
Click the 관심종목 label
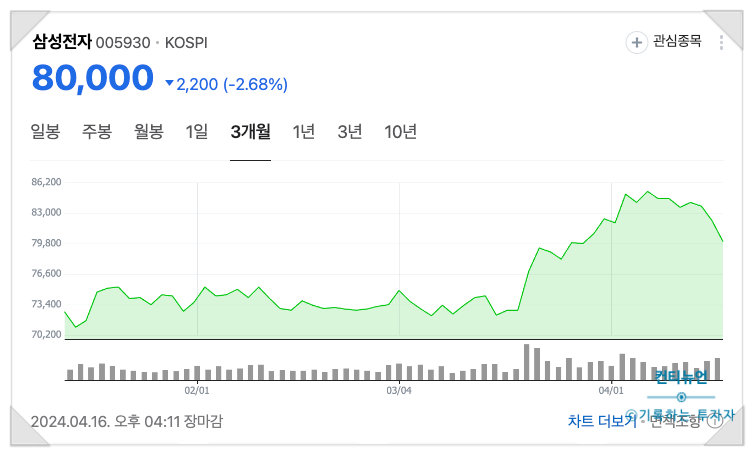pos(677,41)
